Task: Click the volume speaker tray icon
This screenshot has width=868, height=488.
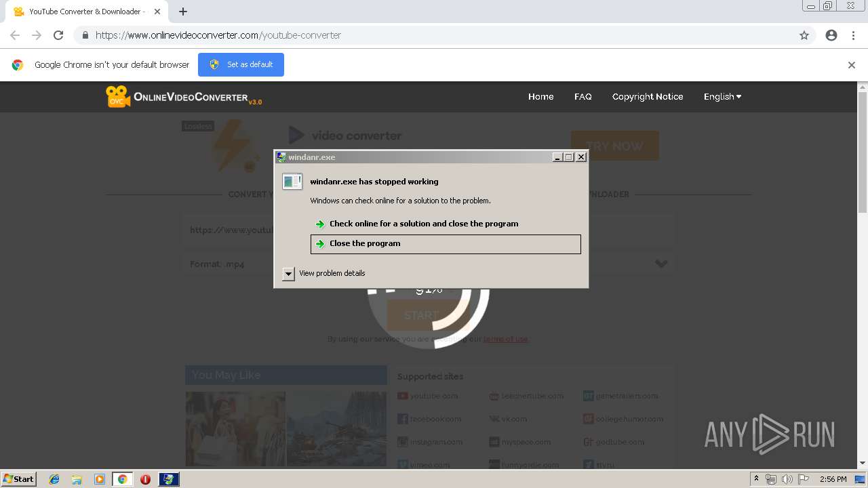Action: click(x=787, y=479)
